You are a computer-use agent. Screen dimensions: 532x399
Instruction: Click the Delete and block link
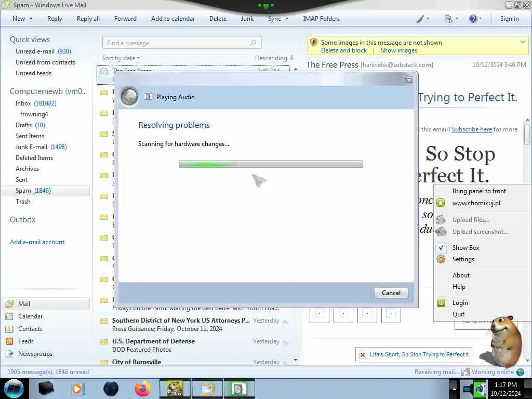[x=344, y=50]
